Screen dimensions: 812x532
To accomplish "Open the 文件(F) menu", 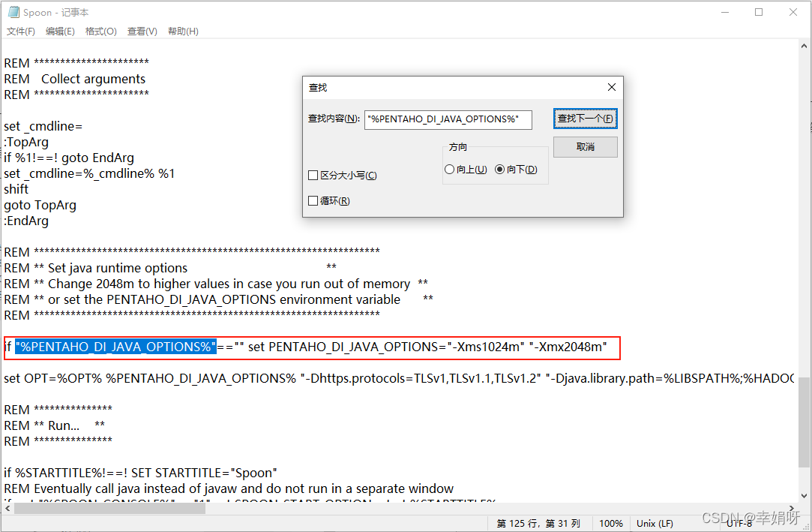I will coord(21,32).
